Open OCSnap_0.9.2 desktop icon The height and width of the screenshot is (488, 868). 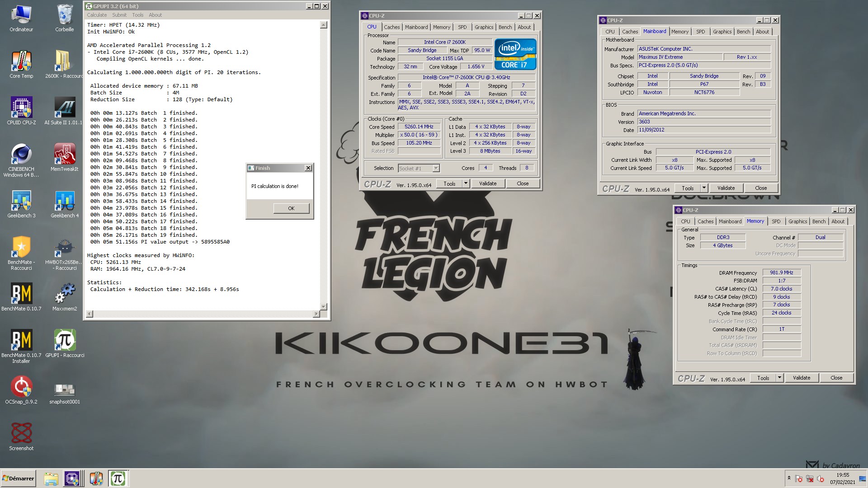[x=21, y=390]
